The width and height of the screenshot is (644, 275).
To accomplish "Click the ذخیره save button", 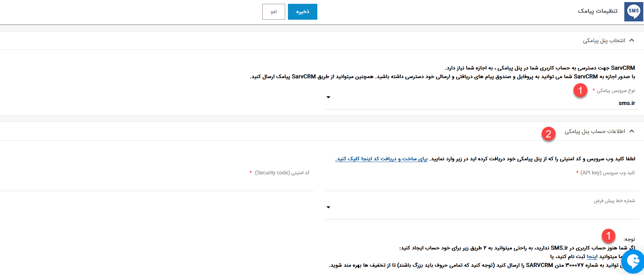I will tap(302, 12).
